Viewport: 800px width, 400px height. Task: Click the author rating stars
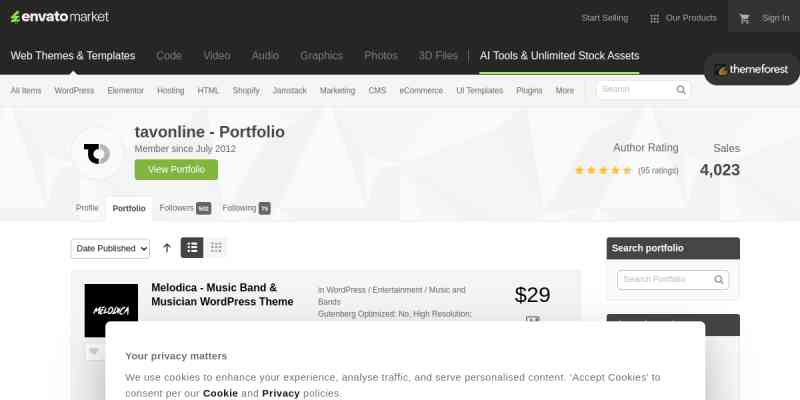pos(603,170)
